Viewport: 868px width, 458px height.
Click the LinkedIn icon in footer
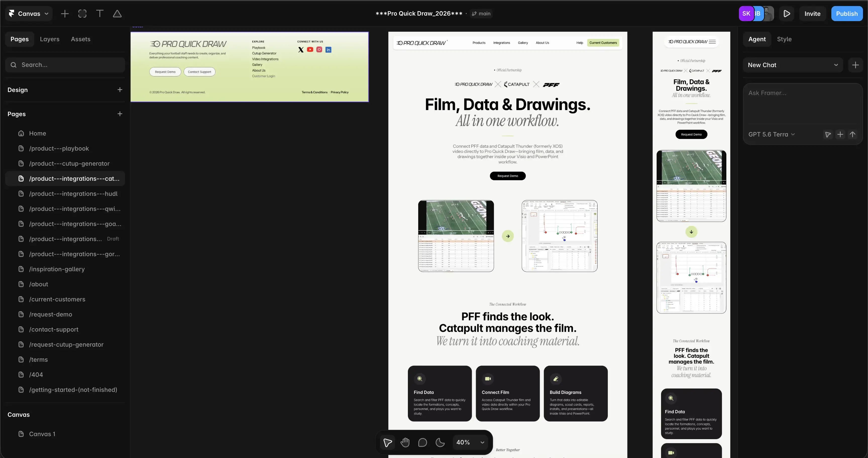pos(329,50)
